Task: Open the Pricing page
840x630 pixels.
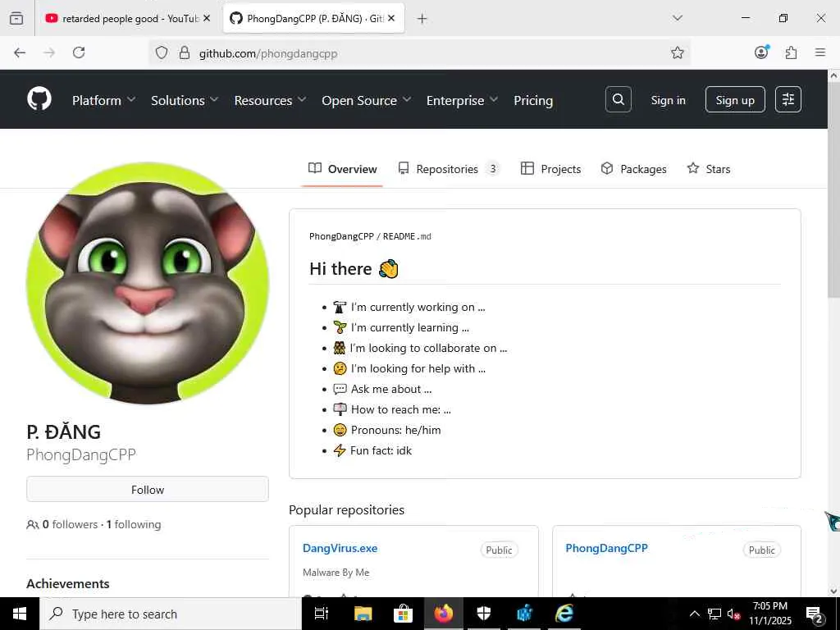Action: point(533,100)
